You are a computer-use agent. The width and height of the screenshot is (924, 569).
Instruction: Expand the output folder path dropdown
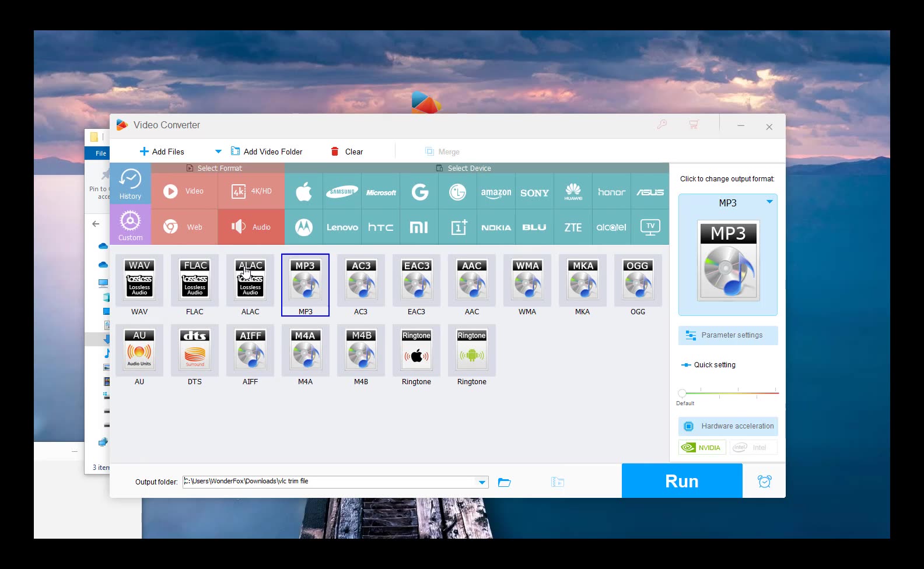[482, 482]
